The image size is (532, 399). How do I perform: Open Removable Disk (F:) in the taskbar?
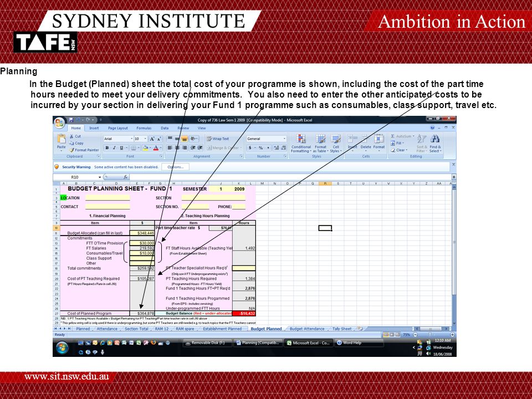tap(208, 343)
